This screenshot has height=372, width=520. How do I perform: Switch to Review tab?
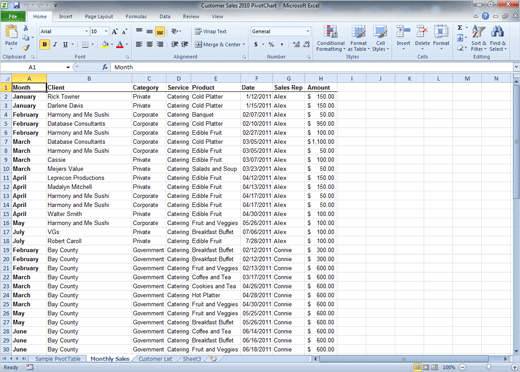191,16
